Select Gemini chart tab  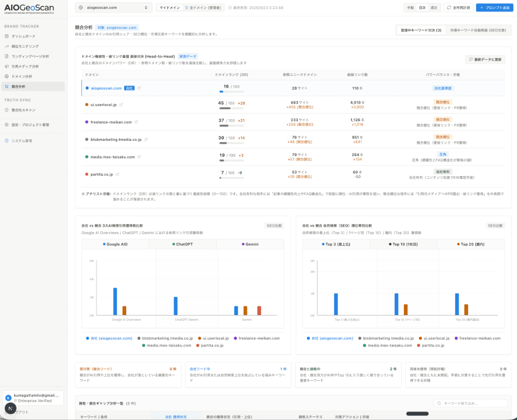click(250, 244)
